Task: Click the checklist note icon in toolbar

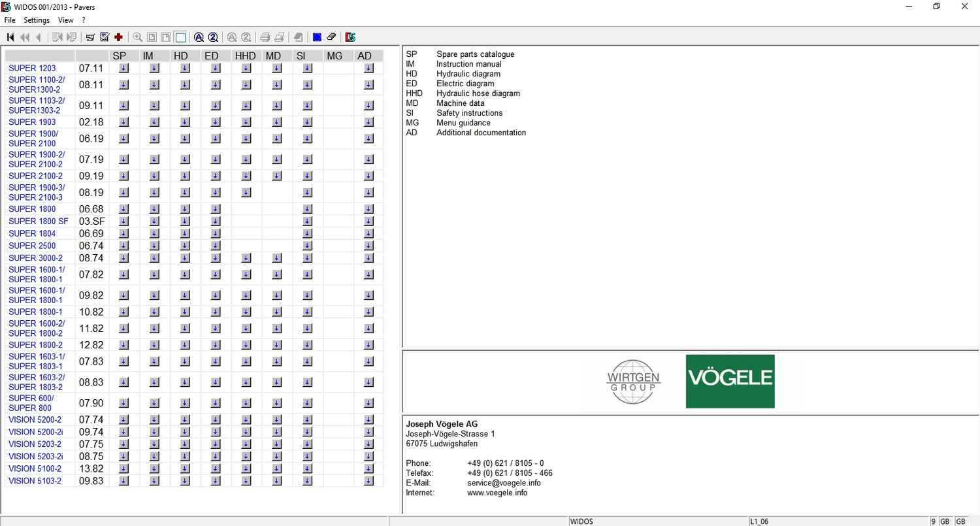Action: pyautogui.click(x=104, y=37)
